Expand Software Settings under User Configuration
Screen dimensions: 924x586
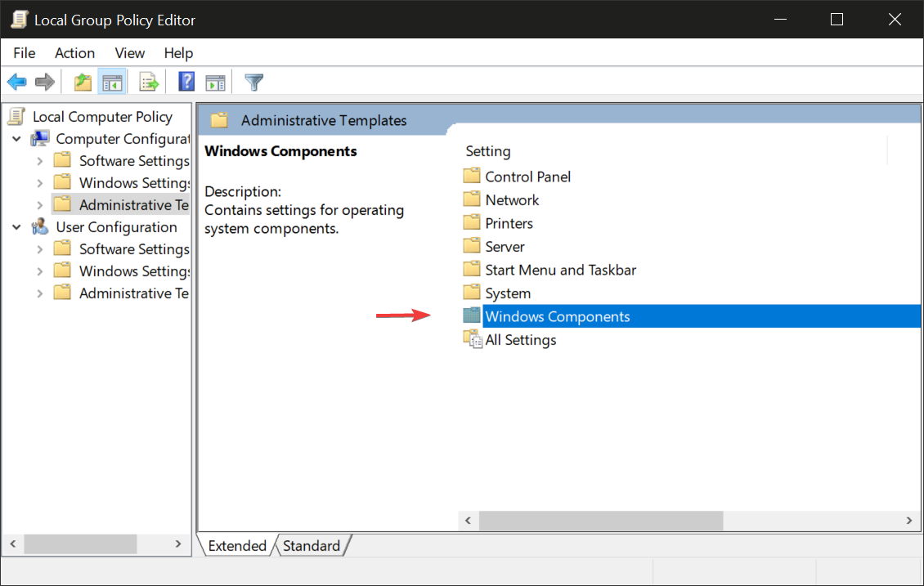tap(39, 249)
